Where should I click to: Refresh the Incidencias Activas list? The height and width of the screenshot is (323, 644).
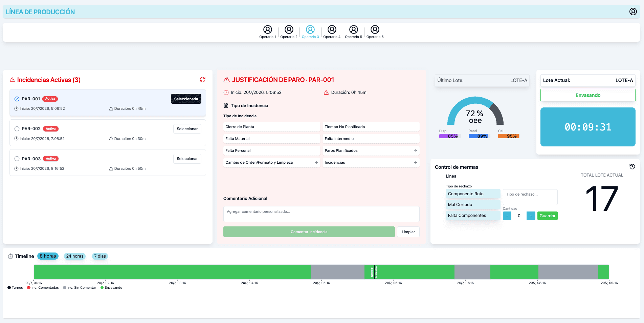click(x=202, y=80)
